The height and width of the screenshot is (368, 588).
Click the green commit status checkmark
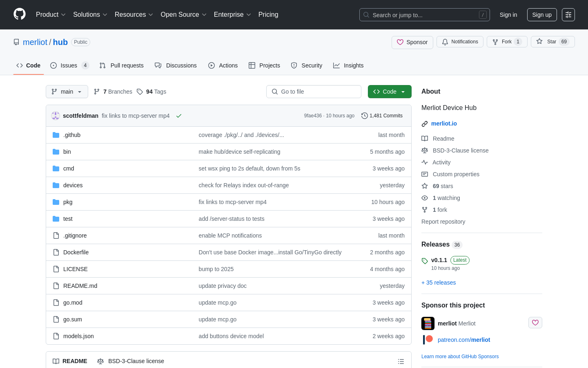click(x=179, y=116)
